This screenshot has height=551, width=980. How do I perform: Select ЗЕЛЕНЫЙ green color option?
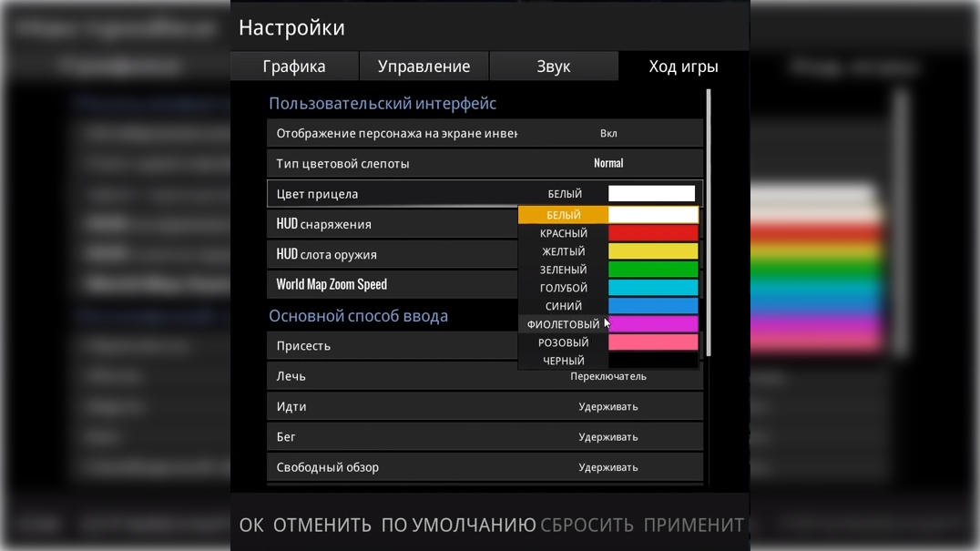607,270
